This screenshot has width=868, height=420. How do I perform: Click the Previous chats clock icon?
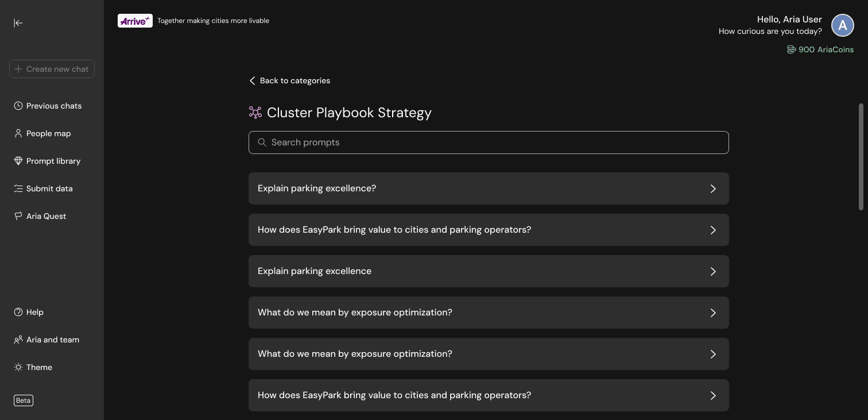coord(18,106)
